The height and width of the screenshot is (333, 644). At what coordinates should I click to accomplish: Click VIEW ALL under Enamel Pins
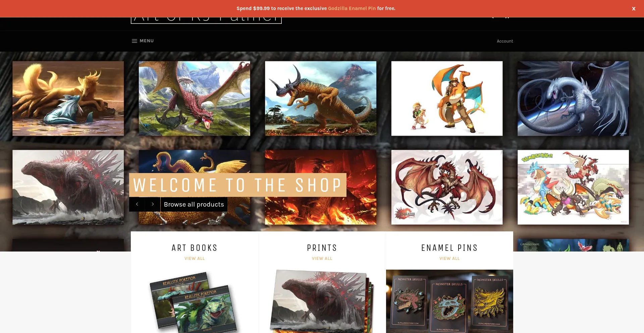coord(449,259)
